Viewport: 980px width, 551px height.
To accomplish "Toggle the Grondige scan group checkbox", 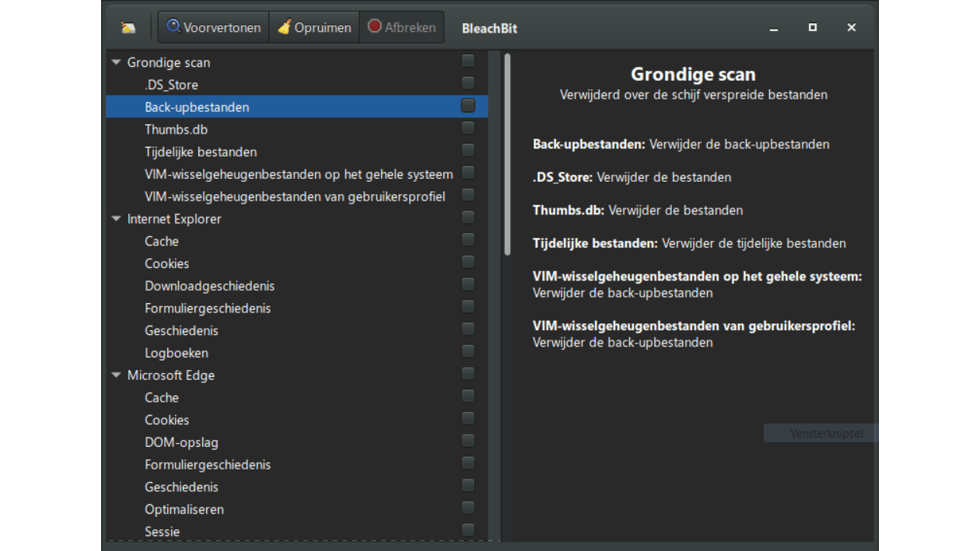I will tap(467, 61).
